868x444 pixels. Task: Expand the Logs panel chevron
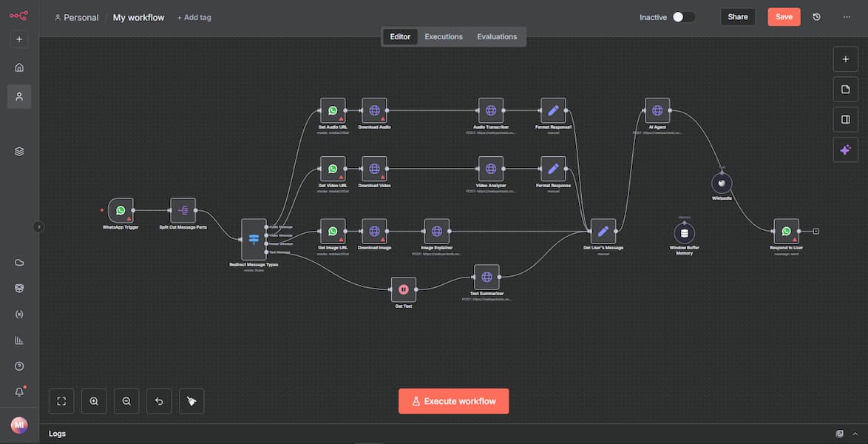pyautogui.click(x=855, y=434)
